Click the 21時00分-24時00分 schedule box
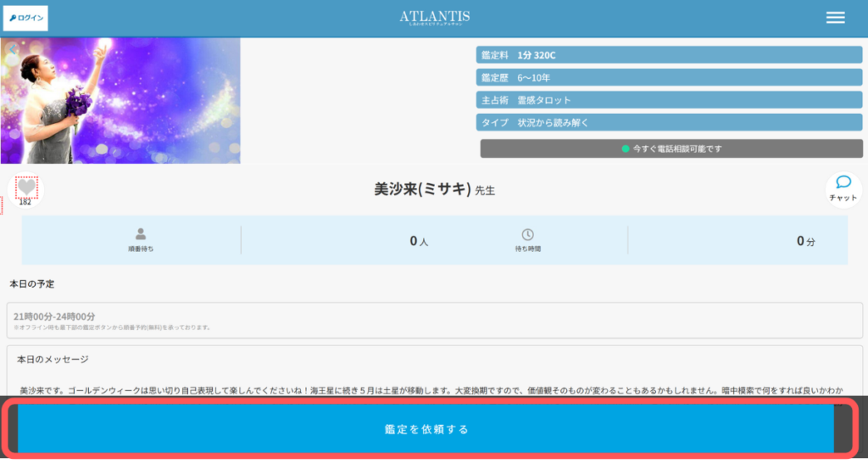This screenshot has width=868, height=464. (x=434, y=320)
